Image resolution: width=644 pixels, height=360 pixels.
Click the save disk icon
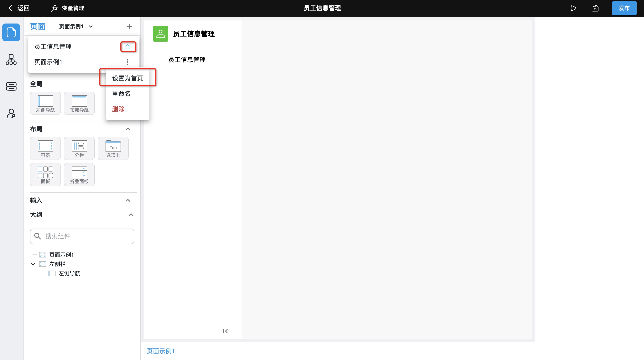(x=595, y=8)
